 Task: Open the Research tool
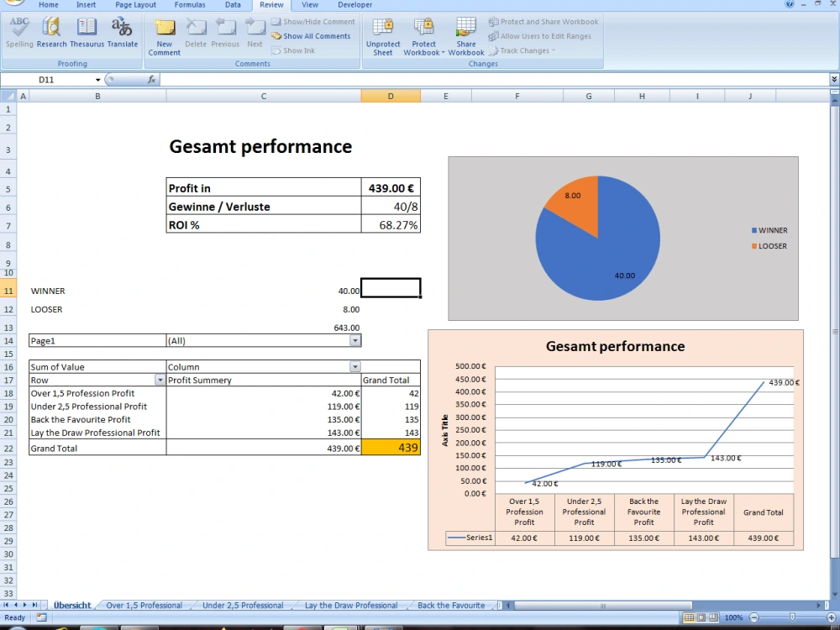(51, 34)
